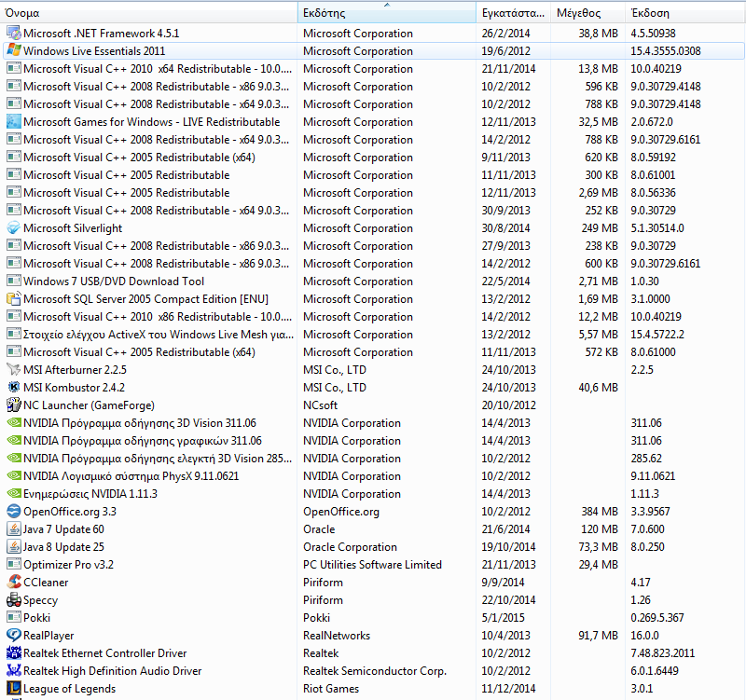Select the Java 8 Update 25 entry
This screenshot has width=746, height=700.
pos(374,547)
